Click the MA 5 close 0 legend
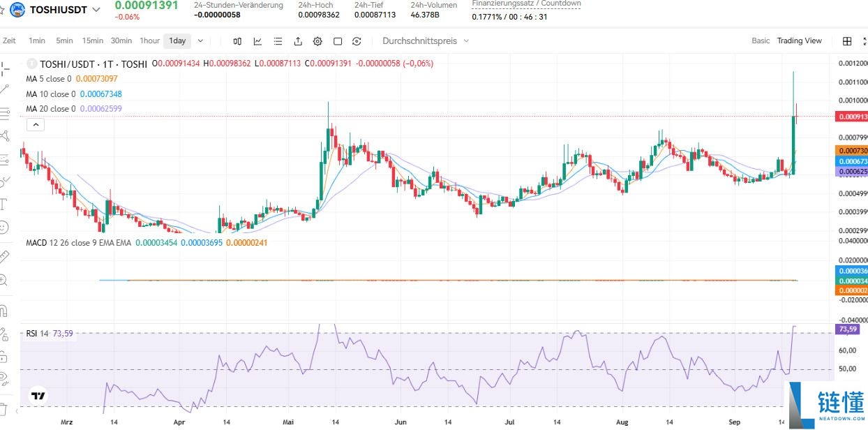The height and width of the screenshot is (430, 868). (72, 79)
